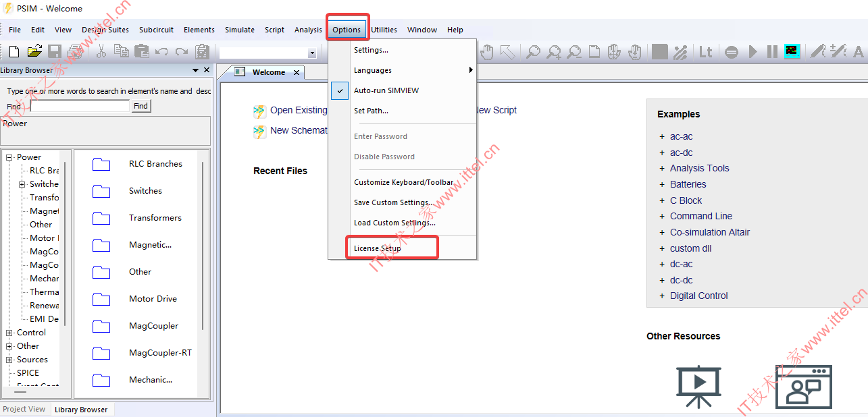Image resolution: width=868 pixels, height=417 pixels.
Task: Click the hand with plus icon
Action: (x=634, y=51)
